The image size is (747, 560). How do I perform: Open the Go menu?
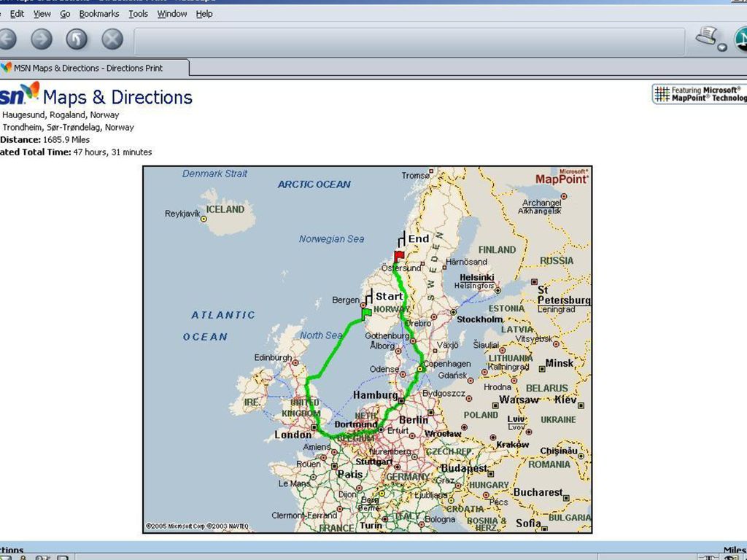[65, 14]
